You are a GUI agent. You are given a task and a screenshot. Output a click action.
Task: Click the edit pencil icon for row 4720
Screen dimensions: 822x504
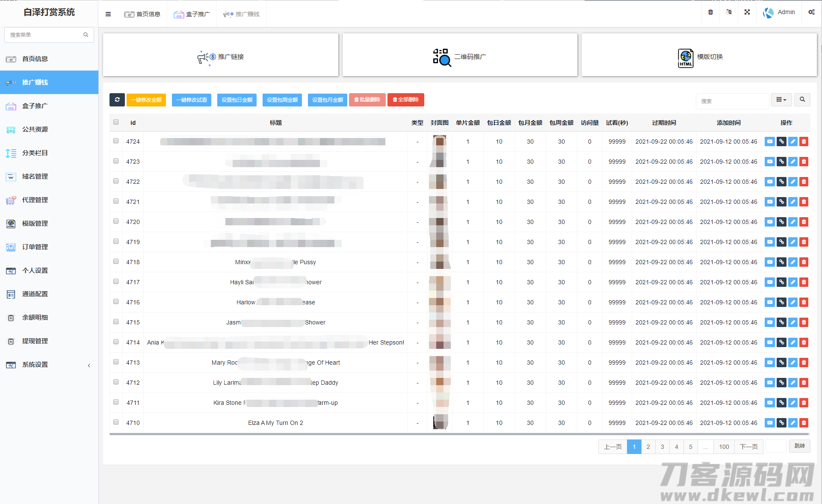coord(792,222)
